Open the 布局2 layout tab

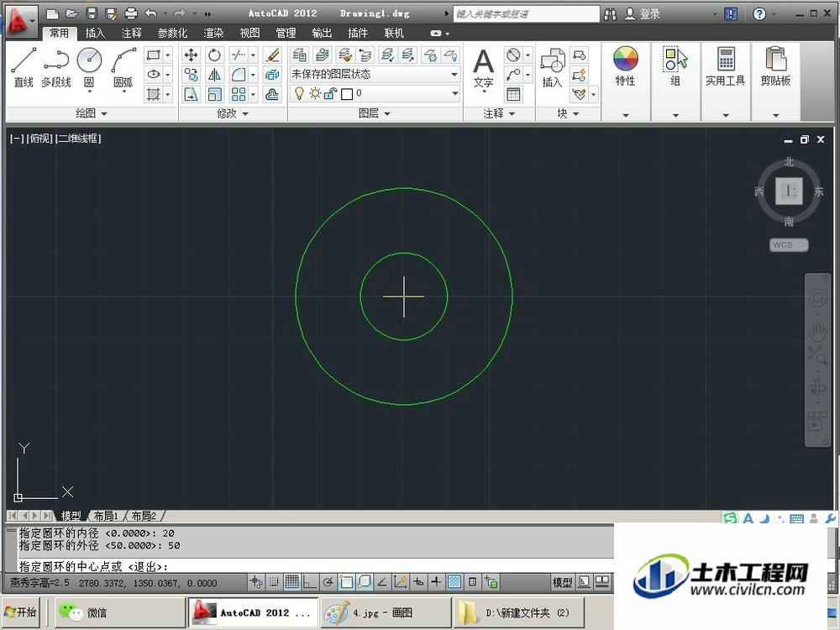[144, 516]
